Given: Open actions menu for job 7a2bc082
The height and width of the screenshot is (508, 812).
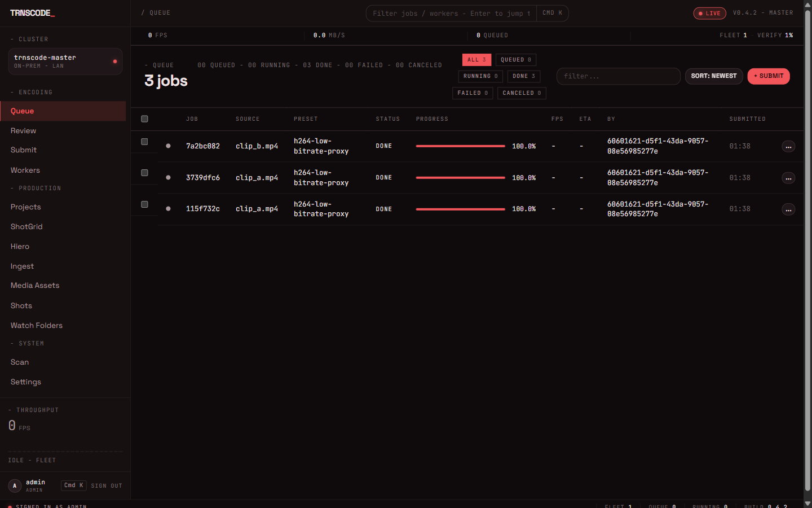Looking at the screenshot, I should [x=788, y=147].
